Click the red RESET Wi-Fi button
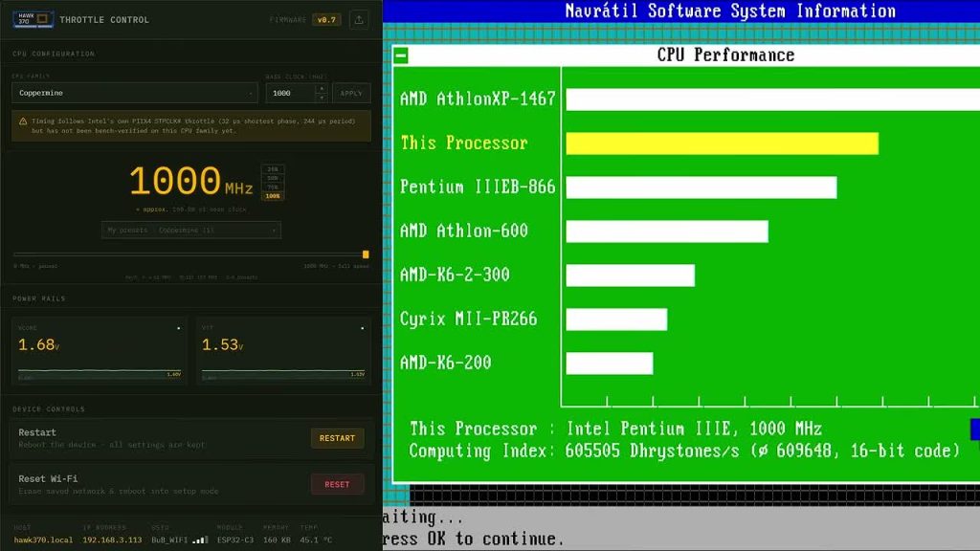Viewport: 980px width, 551px height. click(338, 484)
